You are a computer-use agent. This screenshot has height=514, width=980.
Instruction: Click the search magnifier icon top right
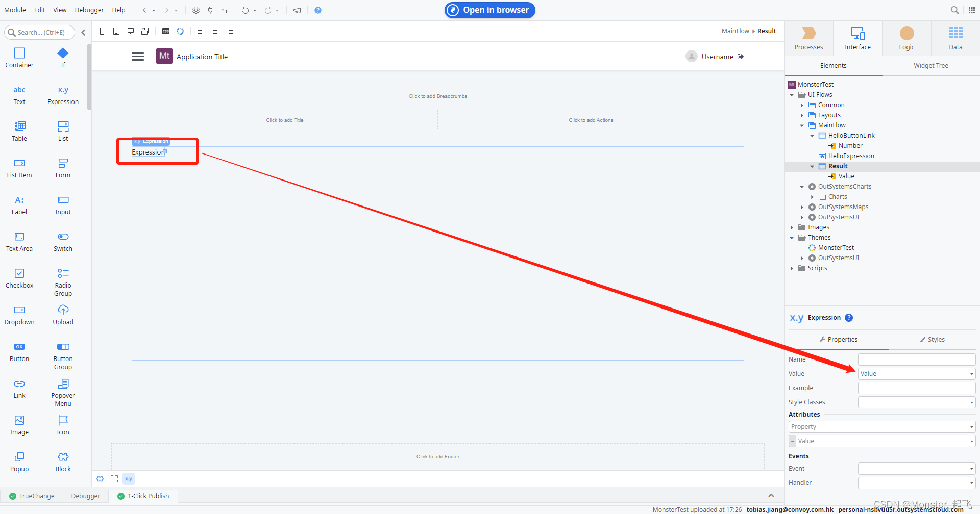(x=954, y=10)
